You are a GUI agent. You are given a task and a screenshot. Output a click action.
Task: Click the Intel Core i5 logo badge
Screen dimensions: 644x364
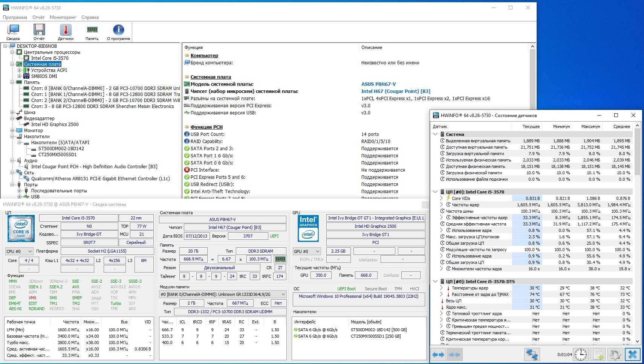click(x=21, y=228)
